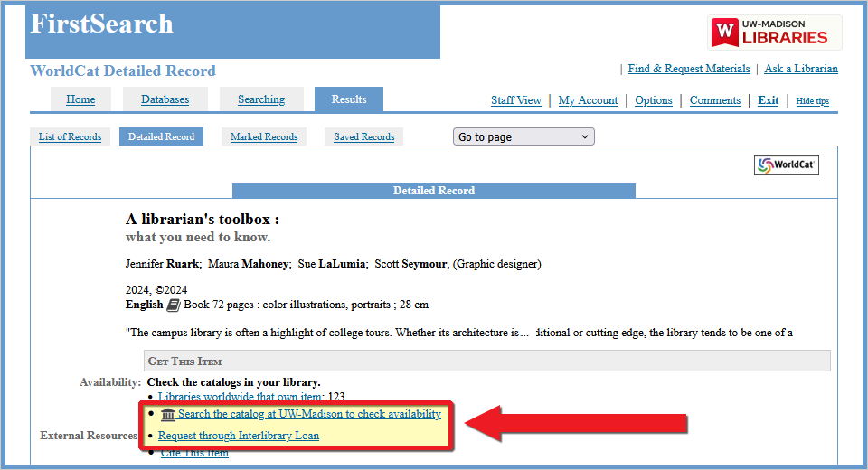Click the publication date 2024, ©2024
Image resolution: width=868 pixels, height=470 pixels.
156,290
